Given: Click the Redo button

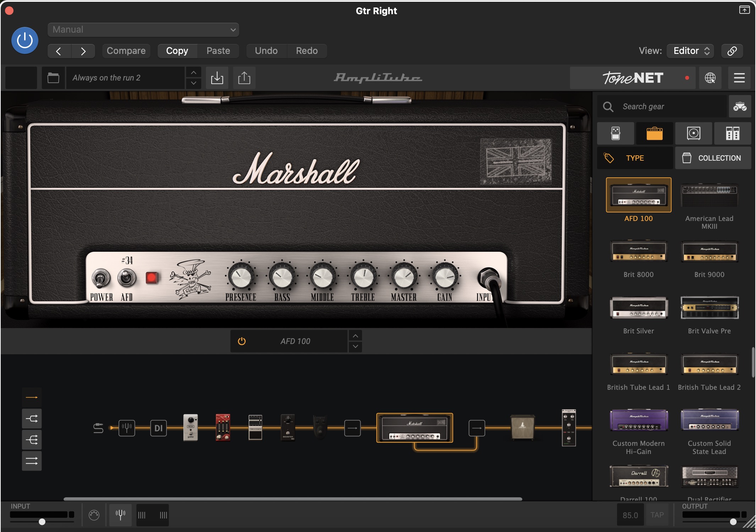Looking at the screenshot, I should [x=307, y=51].
